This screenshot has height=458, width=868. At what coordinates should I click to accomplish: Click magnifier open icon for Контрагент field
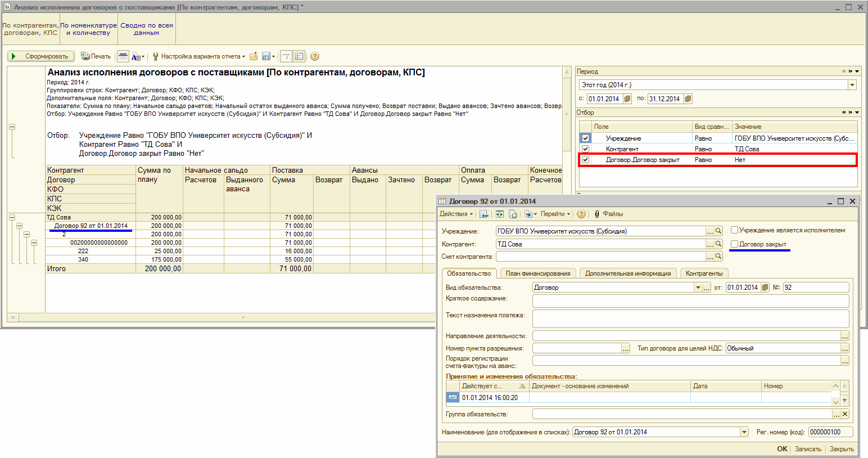pos(718,244)
